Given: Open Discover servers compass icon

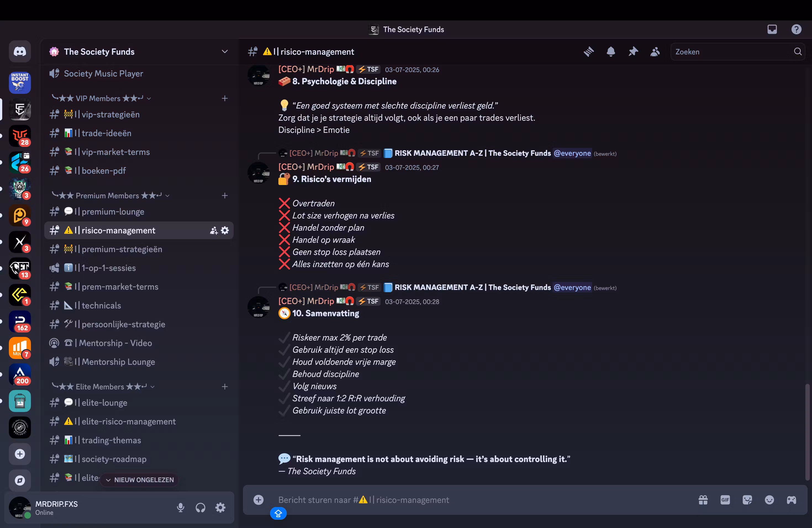Looking at the screenshot, I should [20, 480].
